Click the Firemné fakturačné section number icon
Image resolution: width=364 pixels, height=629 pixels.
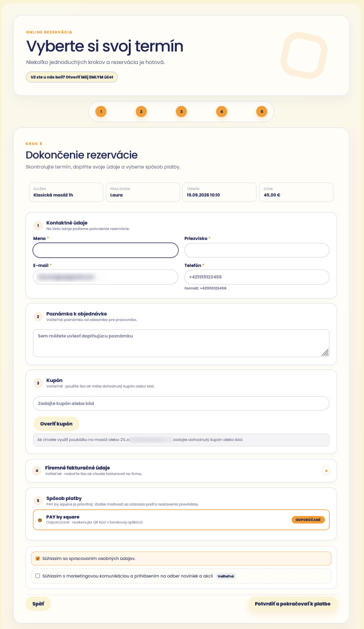click(37, 470)
